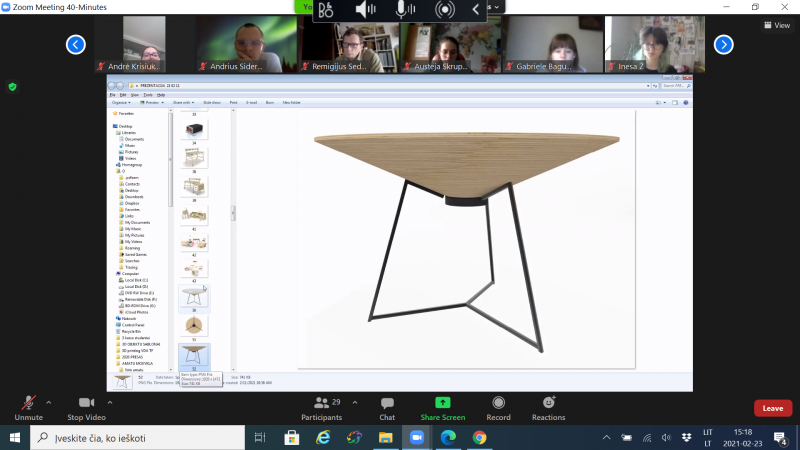Open File Explorer from the taskbar
800x450 pixels.
pyautogui.click(x=386, y=437)
